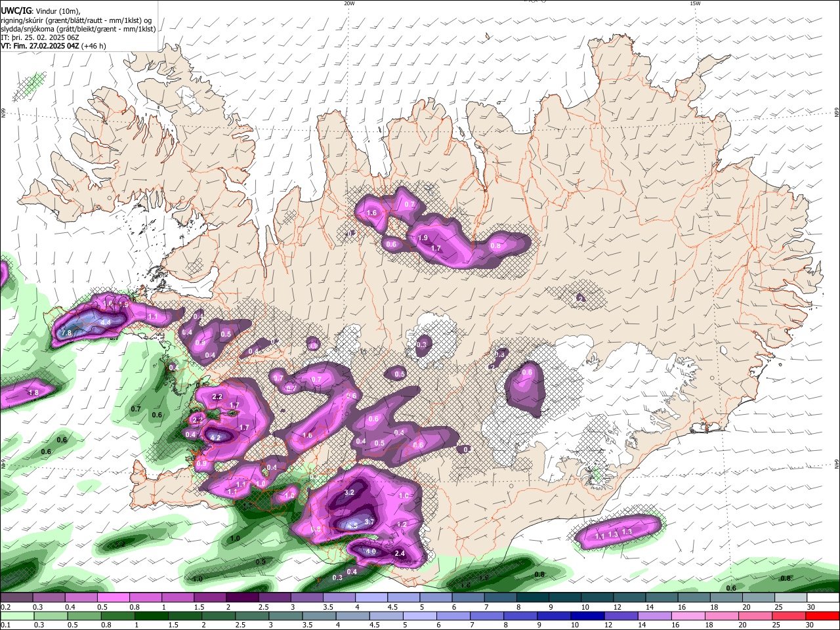The image size is (840, 630).
Task: Click the '3.7' precipitation value on the map
Action: click(x=369, y=522)
